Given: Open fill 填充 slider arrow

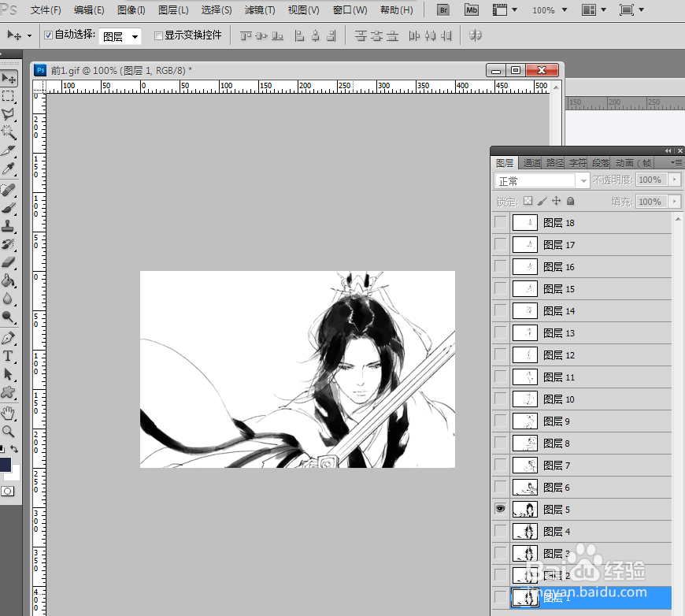Looking at the screenshot, I should [675, 202].
